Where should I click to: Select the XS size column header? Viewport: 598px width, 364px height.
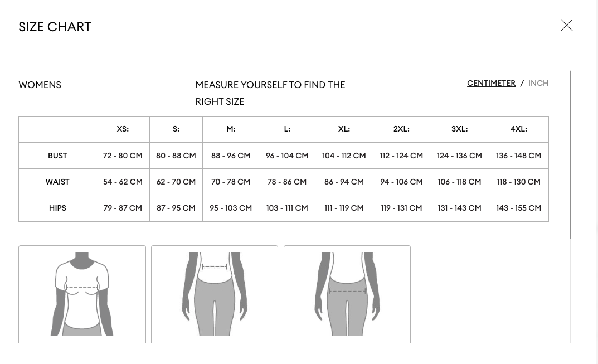coord(123,129)
